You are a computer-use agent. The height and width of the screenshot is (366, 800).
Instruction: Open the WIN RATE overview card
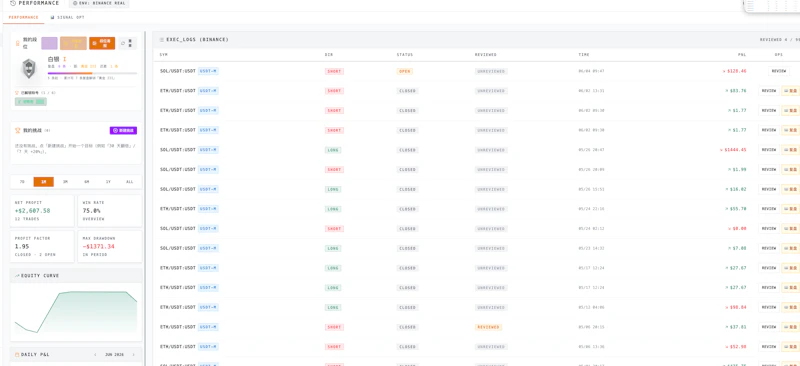point(110,211)
